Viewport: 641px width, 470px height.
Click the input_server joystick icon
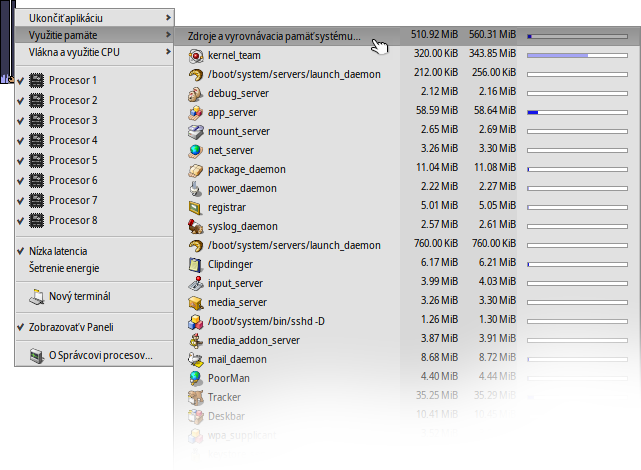tap(196, 284)
